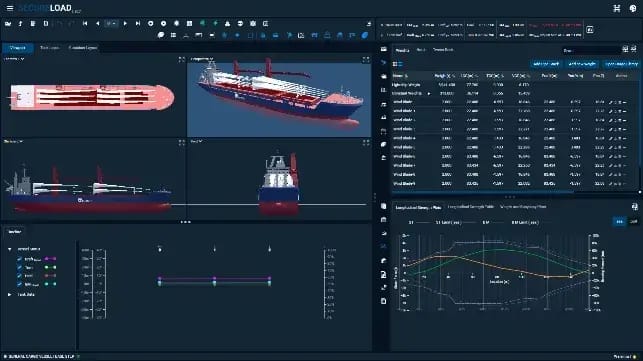Click the rightmost blue button above weights table

click(x=621, y=64)
